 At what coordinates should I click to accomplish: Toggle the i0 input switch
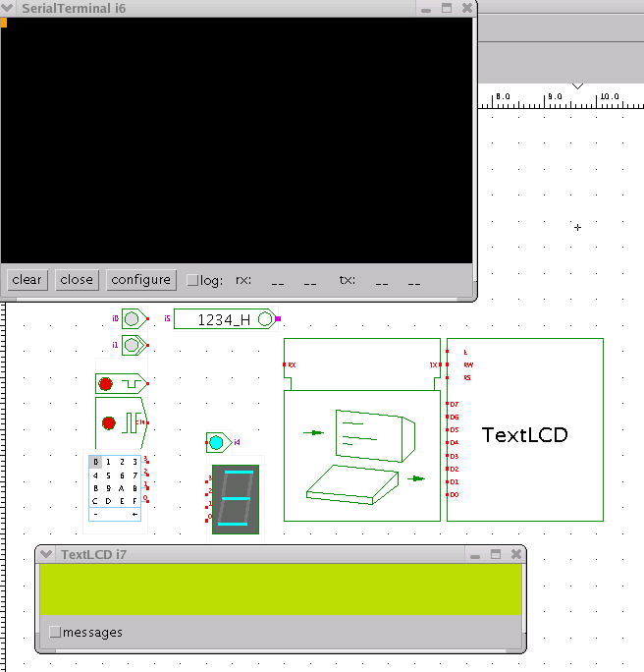pyautogui.click(x=132, y=318)
